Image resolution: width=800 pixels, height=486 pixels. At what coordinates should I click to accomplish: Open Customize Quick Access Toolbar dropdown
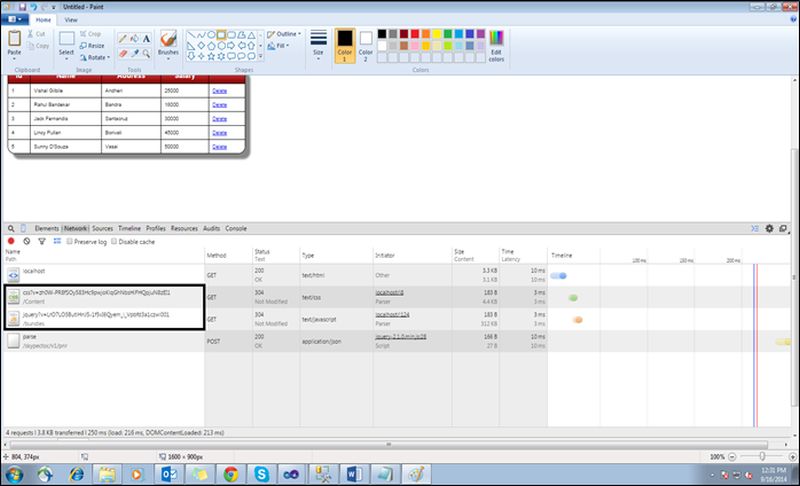coord(53,7)
